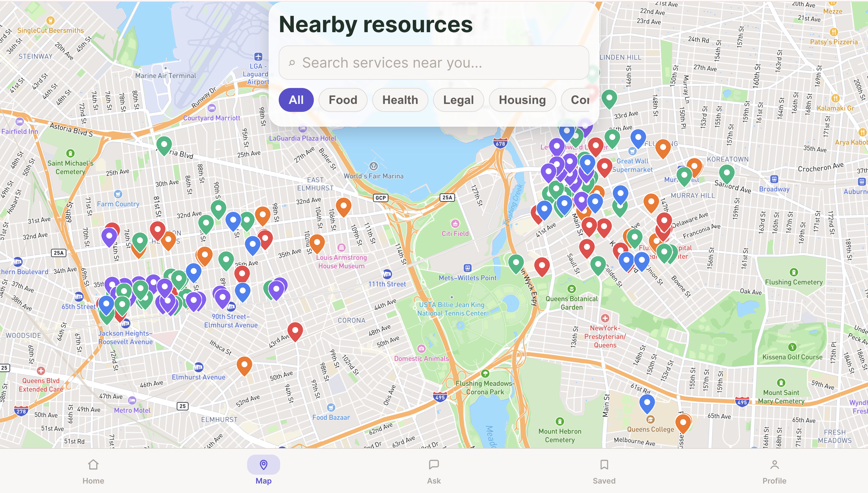This screenshot has width=868, height=493.
Task: Filter resources by Housing
Action: 522,100
